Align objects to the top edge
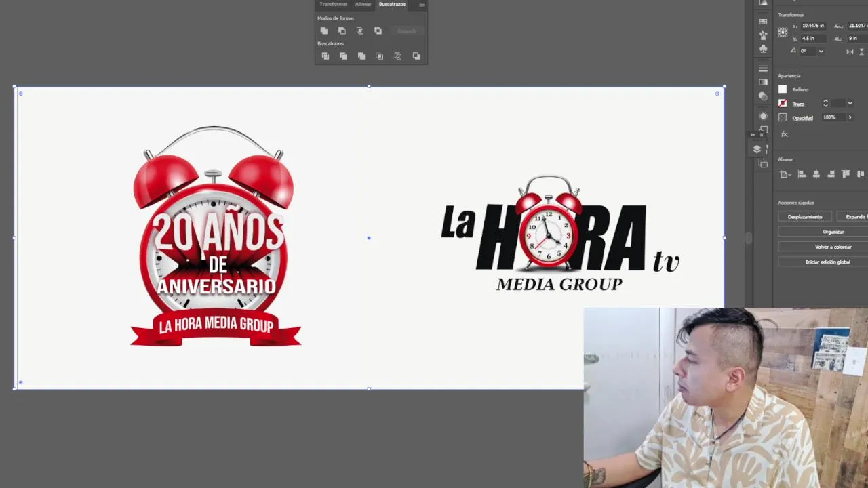868x488 pixels. click(x=846, y=174)
